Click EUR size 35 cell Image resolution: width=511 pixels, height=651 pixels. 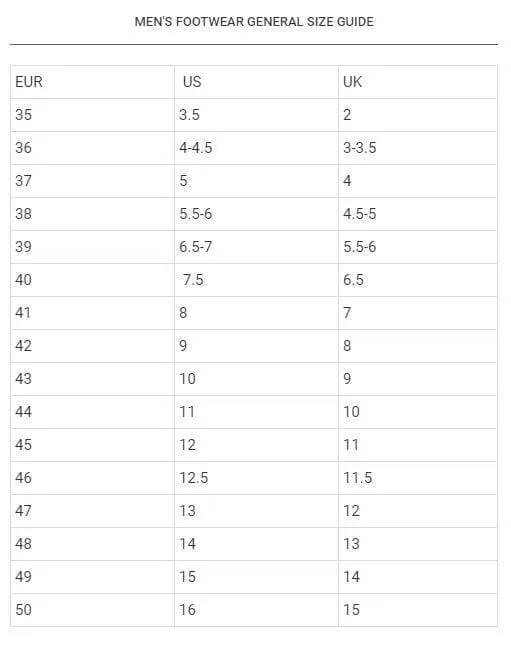point(92,115)
